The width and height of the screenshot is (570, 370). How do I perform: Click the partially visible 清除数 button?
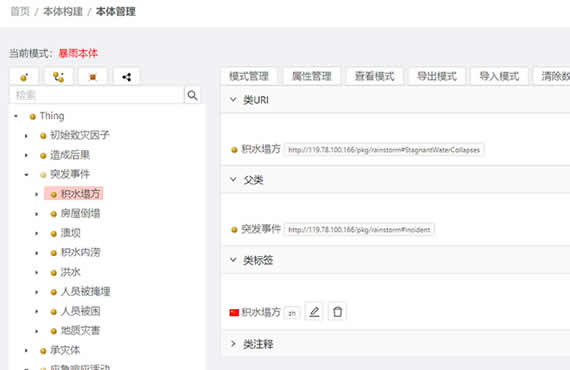pos(552,76)
